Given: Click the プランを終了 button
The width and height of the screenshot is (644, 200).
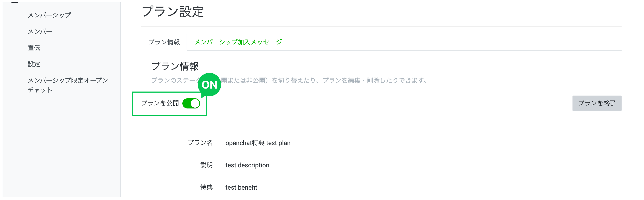Looking at the screenshot, I should coord(596,103).
